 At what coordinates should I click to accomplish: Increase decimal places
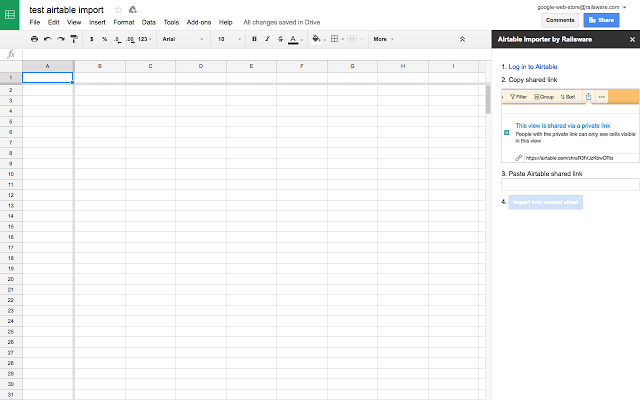pos(130,39)
